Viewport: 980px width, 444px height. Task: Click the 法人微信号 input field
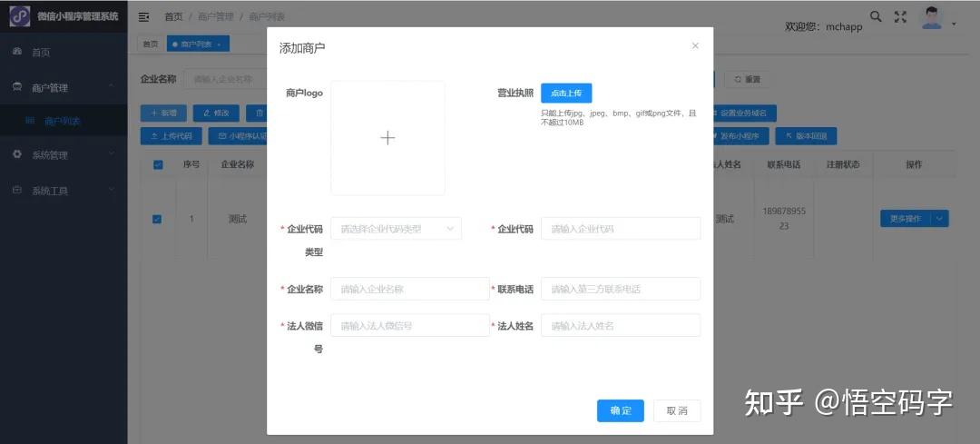pos(410,326)
